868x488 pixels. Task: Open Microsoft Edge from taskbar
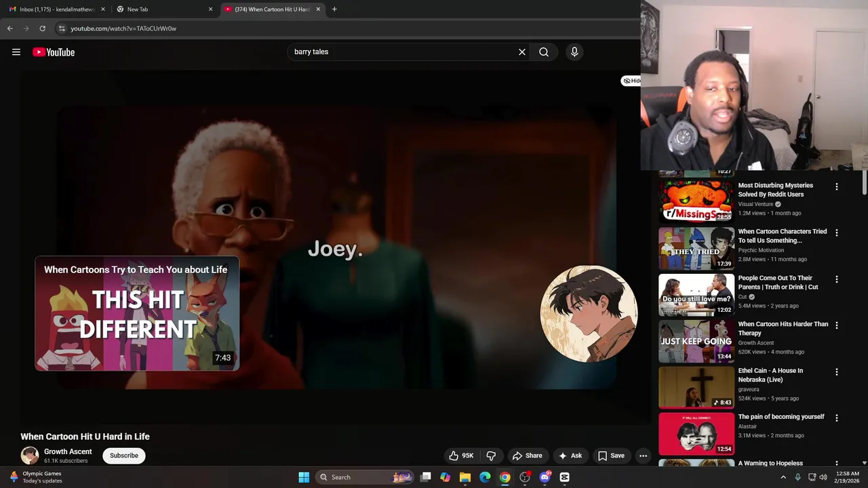coord(485,477)
